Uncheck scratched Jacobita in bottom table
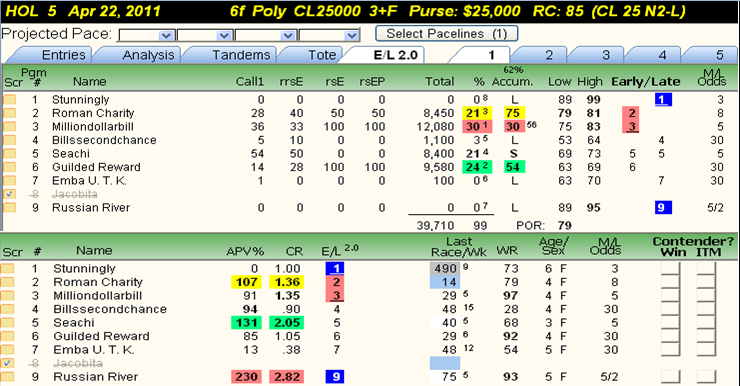 point(8,363)
